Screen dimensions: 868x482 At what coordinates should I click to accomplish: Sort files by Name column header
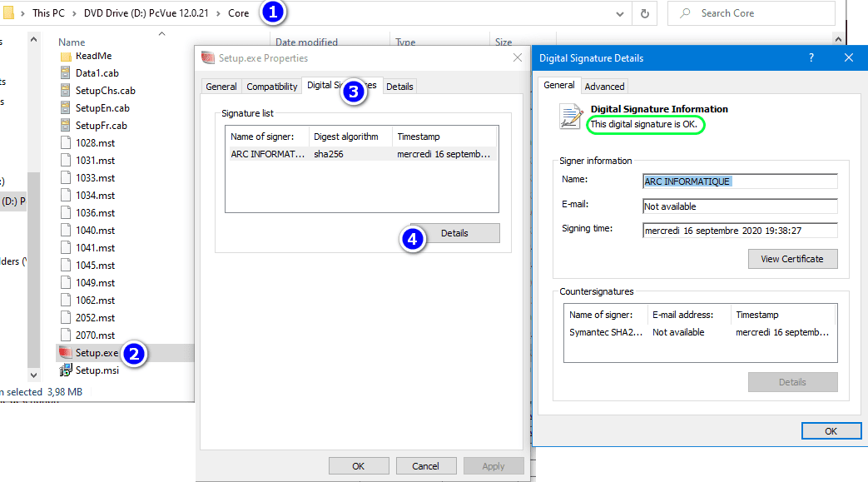(72, 42)
